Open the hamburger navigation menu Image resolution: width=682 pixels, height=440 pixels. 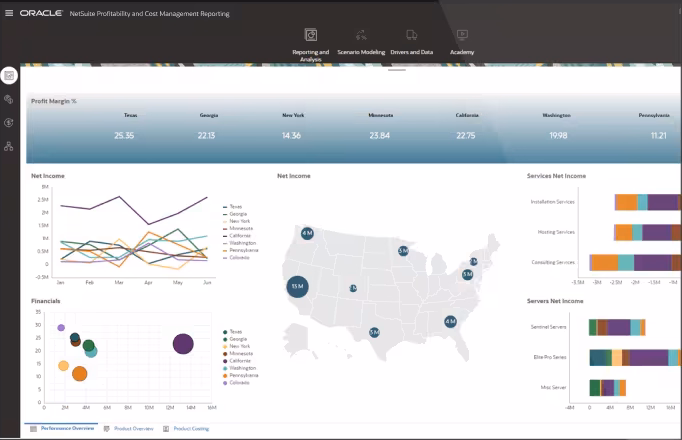(10, 14)
